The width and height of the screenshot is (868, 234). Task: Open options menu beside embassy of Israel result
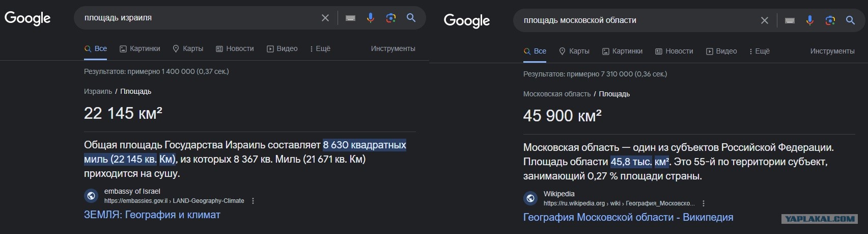point(253,201)
